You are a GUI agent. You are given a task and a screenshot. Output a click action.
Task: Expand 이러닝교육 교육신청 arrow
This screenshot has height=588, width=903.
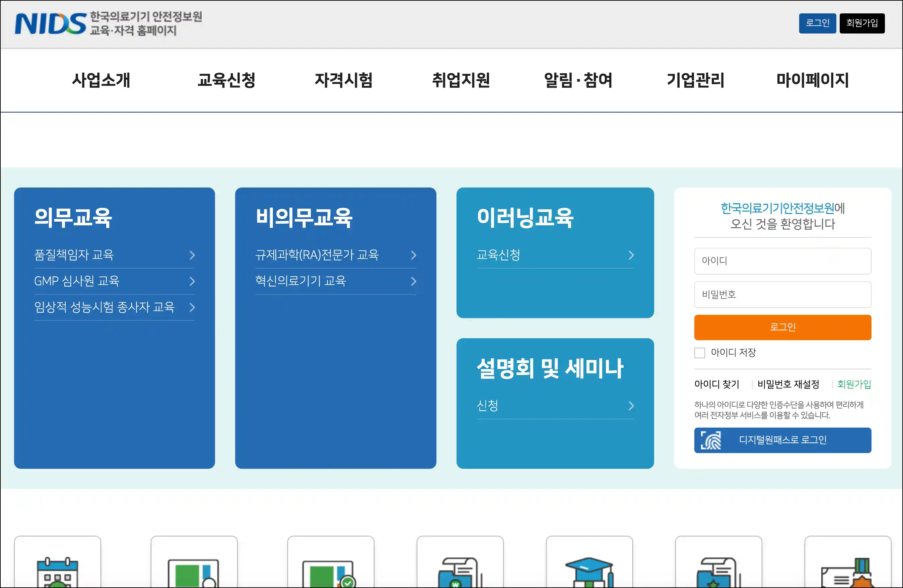pos(631,255)
